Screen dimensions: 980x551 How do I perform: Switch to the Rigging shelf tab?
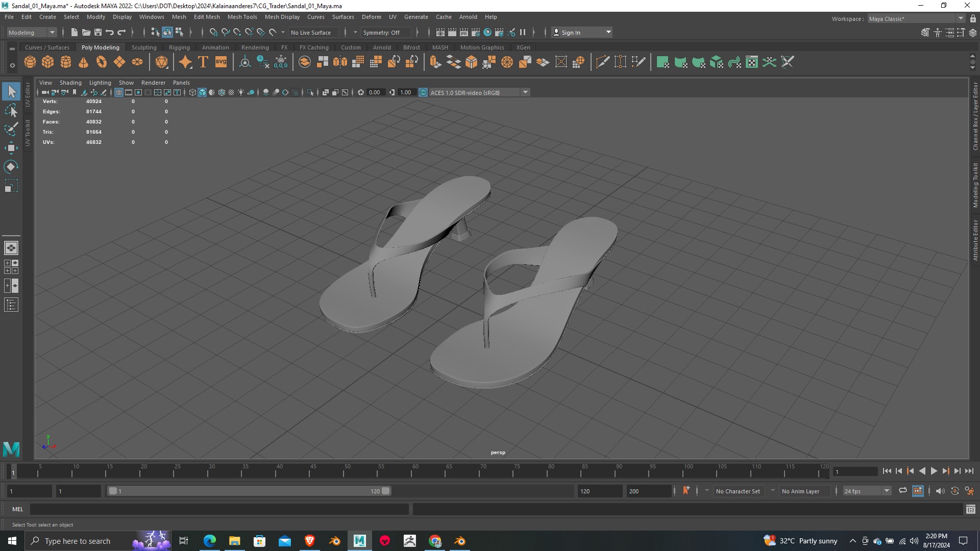179,47
